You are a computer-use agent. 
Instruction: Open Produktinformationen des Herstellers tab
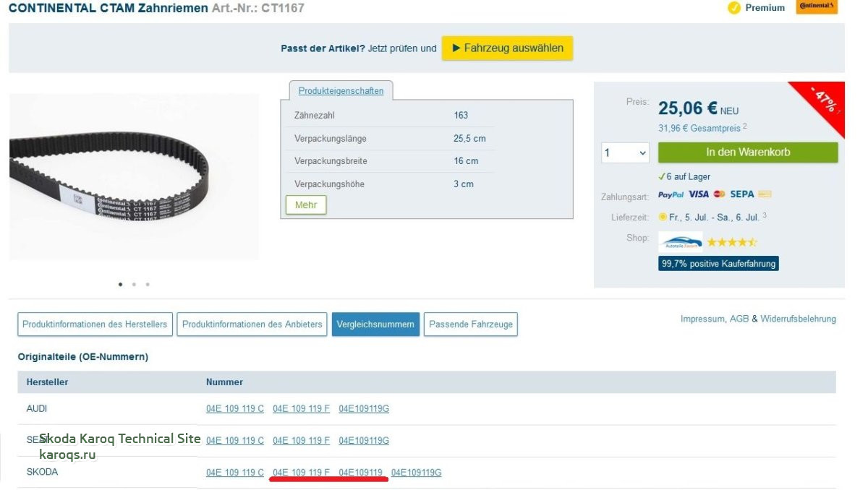click(95, 324)
